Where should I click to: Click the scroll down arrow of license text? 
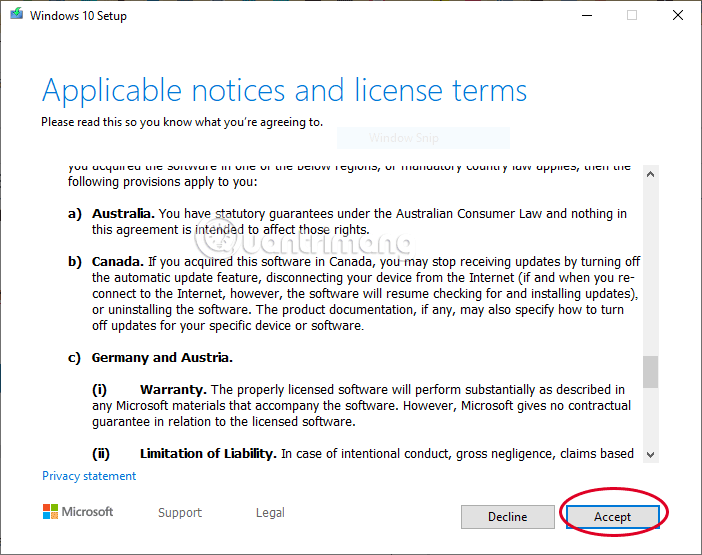click(651, 455)
